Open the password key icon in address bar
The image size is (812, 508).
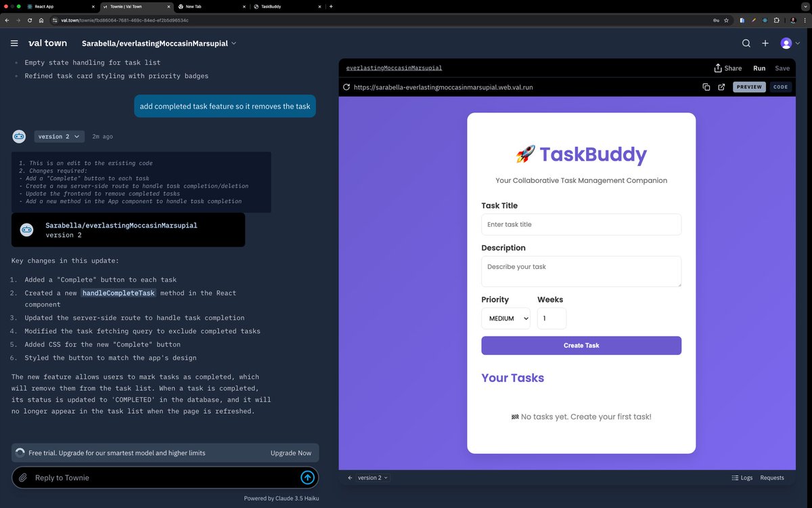716,20
